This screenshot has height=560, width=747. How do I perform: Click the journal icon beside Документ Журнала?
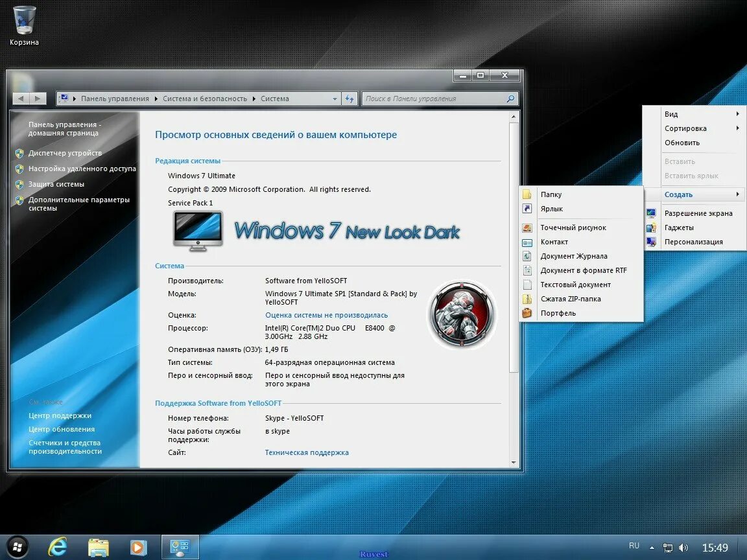527,256
